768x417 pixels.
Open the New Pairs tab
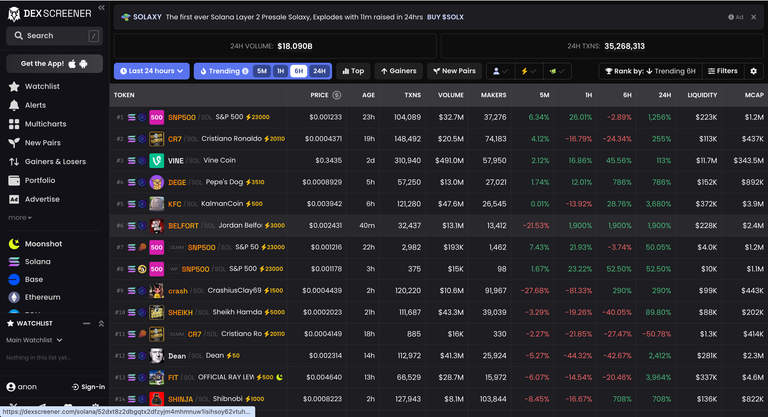pos(455,71)
